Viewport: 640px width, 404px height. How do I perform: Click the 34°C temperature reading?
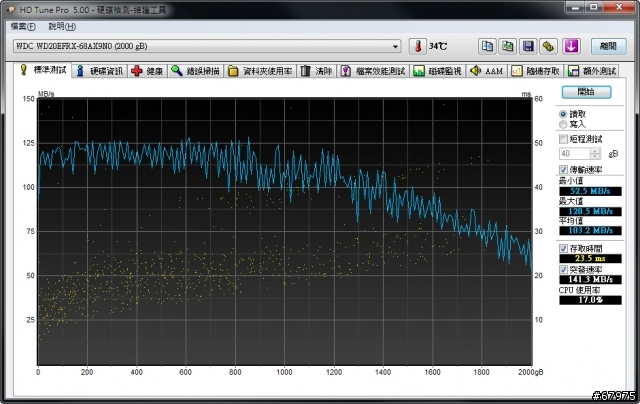(438, 47)
